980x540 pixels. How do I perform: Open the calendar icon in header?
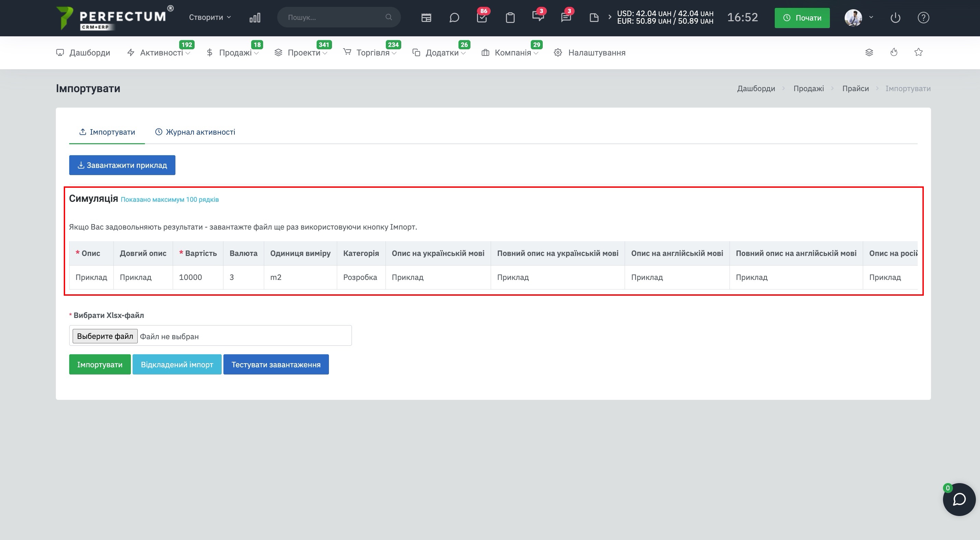click(426, 17)
